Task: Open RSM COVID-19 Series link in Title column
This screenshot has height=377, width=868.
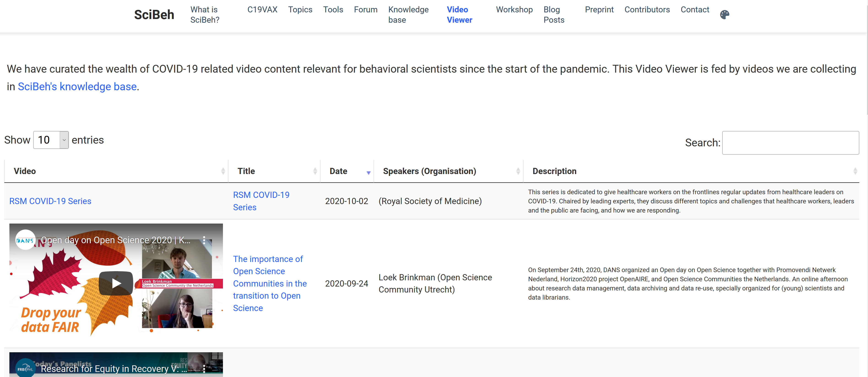Action: point(261,201)
